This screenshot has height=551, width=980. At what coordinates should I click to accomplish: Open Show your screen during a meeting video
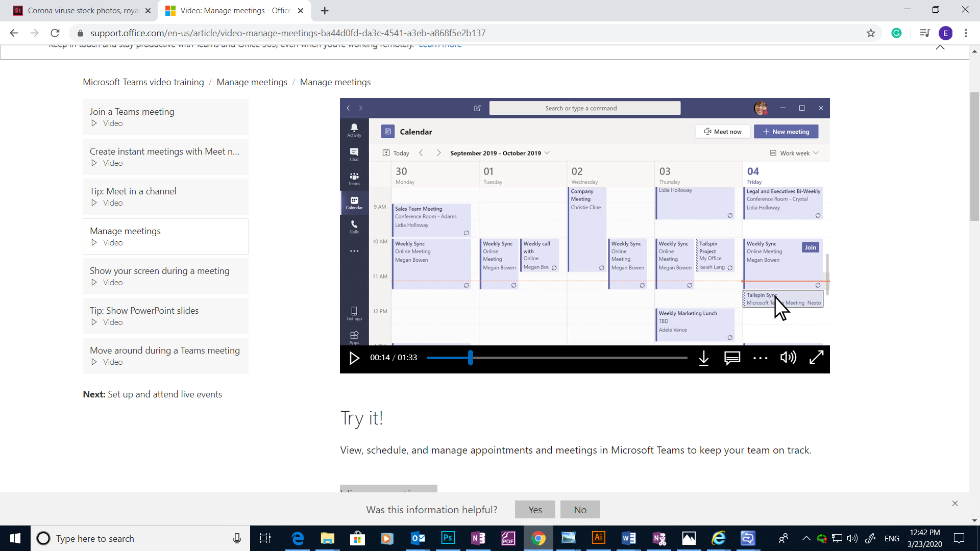(x=165, y=276)
